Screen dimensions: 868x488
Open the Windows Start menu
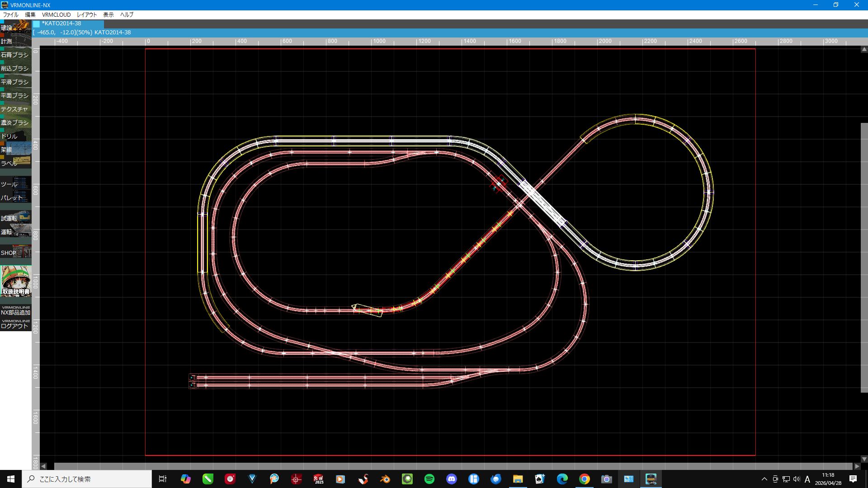11,479
